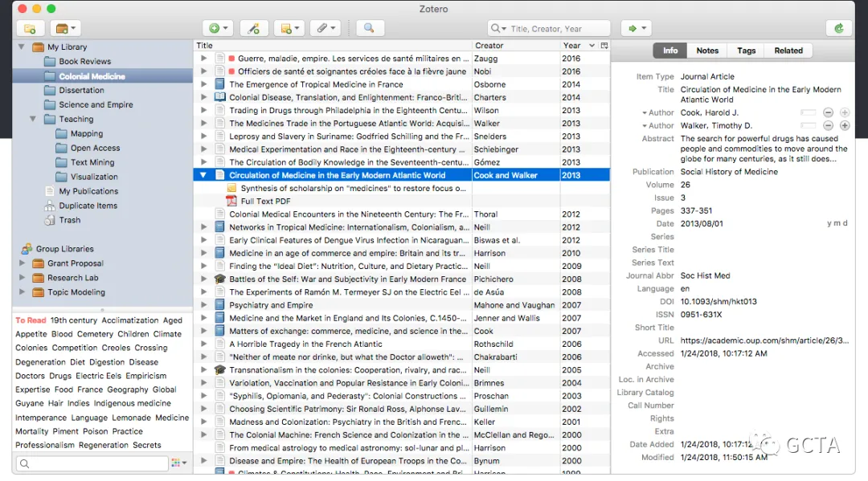Screen dimensions: 868x481
Task: Toggle name field mode for Walker, Timothy D.
Action: [809, 125]
